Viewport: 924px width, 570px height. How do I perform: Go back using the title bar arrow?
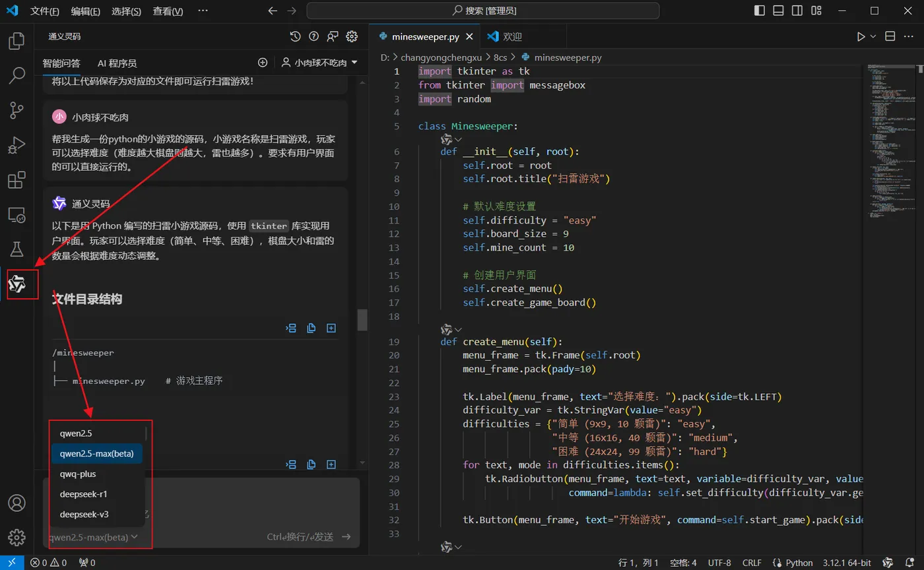click(273, 11)
